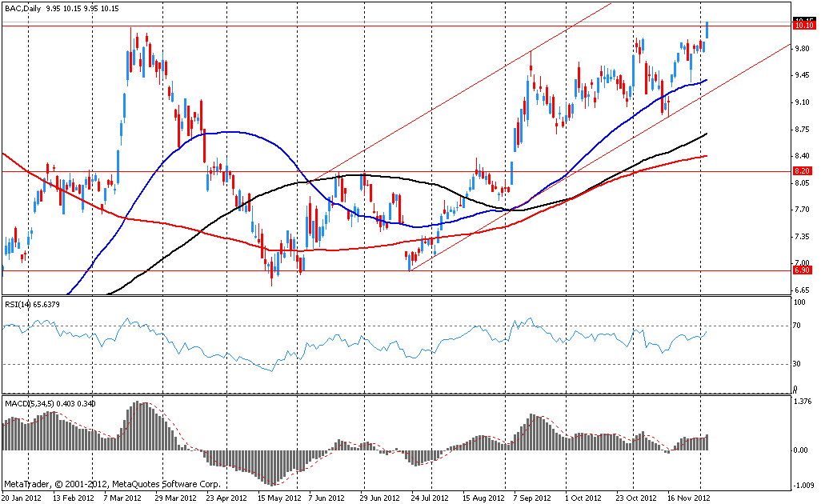
Task: Click the 9.45 price axis label
Action: click(802, 76)
